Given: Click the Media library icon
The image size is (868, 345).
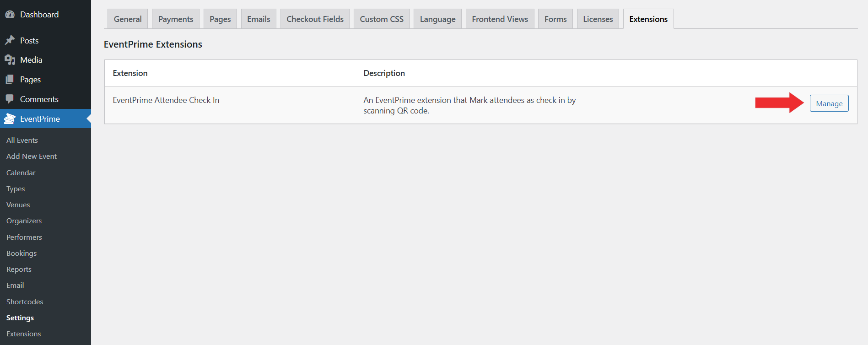Looking at the screenshot, I should click(10, 60).
